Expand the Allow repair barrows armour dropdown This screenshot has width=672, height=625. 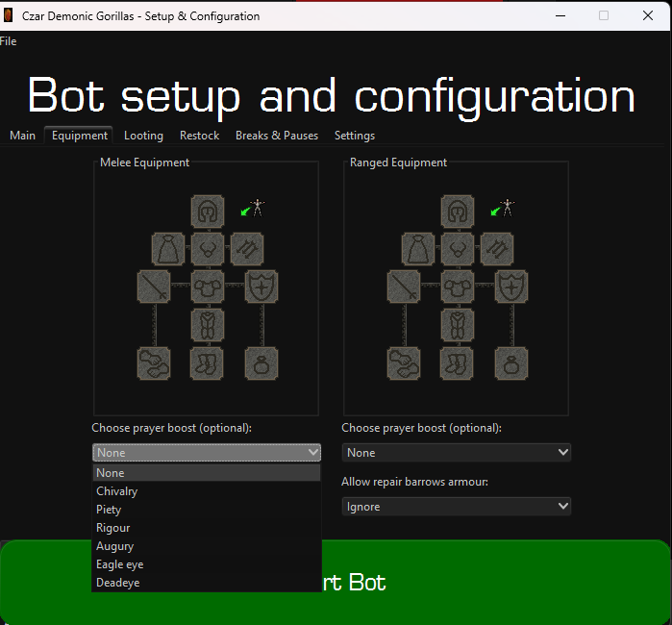[x=456, y=506]
